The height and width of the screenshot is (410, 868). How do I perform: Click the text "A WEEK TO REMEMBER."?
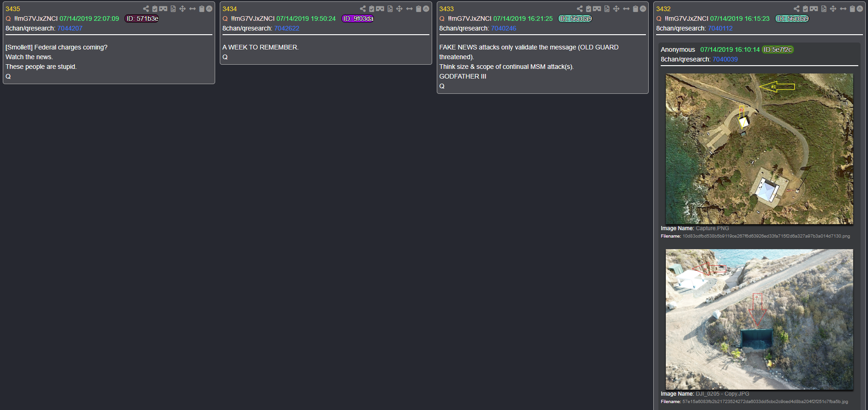(x=260, y=47)
